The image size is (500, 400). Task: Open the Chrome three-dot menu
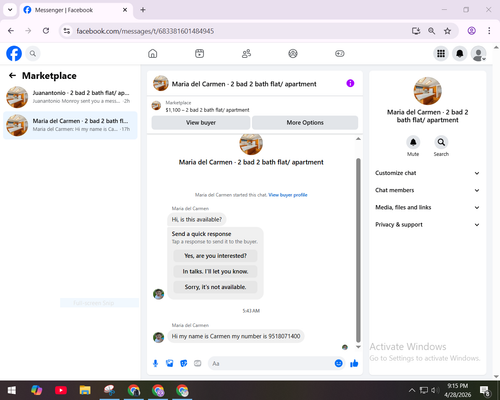(489, 31)
